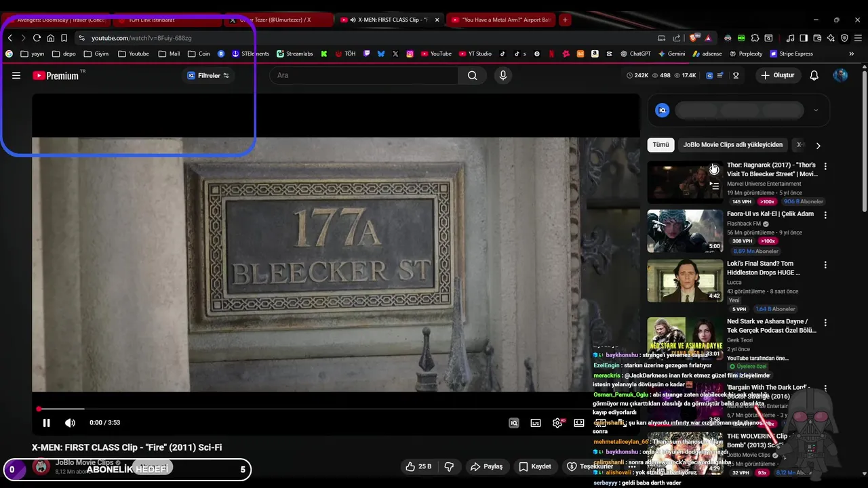The height and width of the screenshot is (488, 868).
Task: Open the vidIQ trophy icon in the header
Action: point(736,75)
